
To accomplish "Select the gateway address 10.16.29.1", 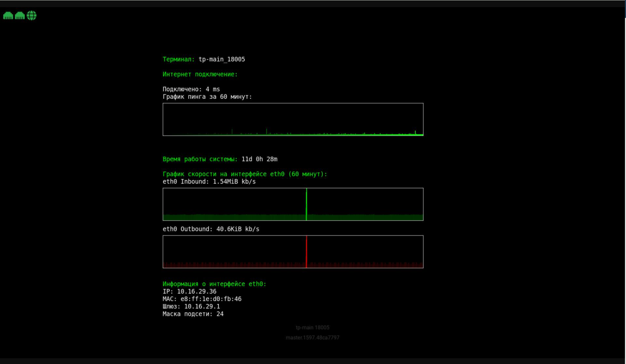I will tap(202, 306).
